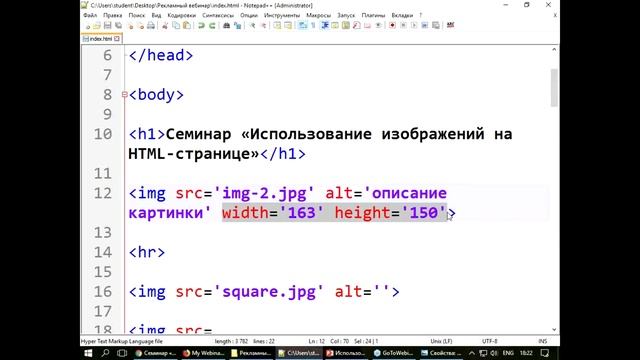Click the Paste toolbar icon
Viewport: 640px width, 360px height.
click(x=187, y=26)
